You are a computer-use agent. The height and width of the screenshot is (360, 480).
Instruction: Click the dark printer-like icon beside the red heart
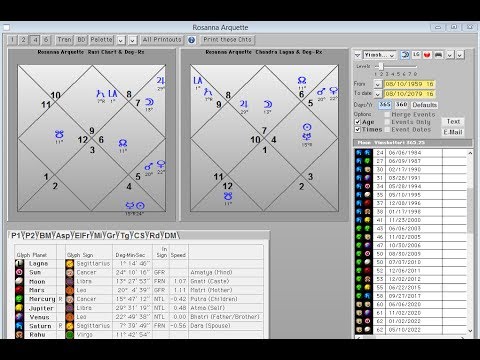pos(438,55)
